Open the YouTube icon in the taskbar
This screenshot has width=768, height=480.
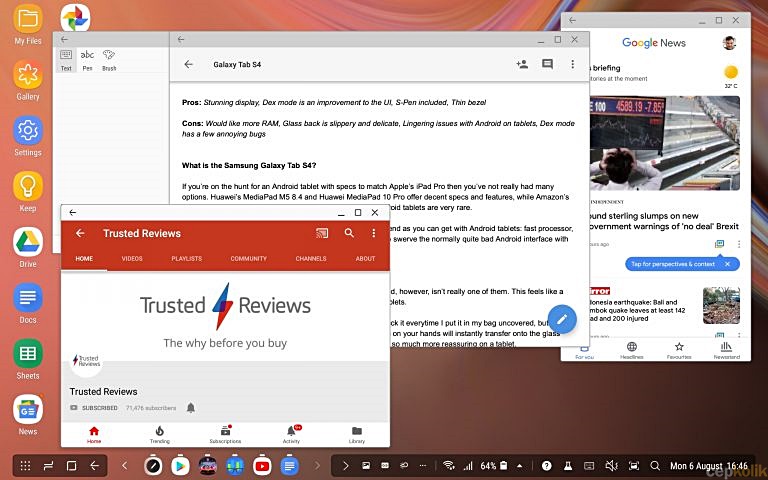point(262,466)
